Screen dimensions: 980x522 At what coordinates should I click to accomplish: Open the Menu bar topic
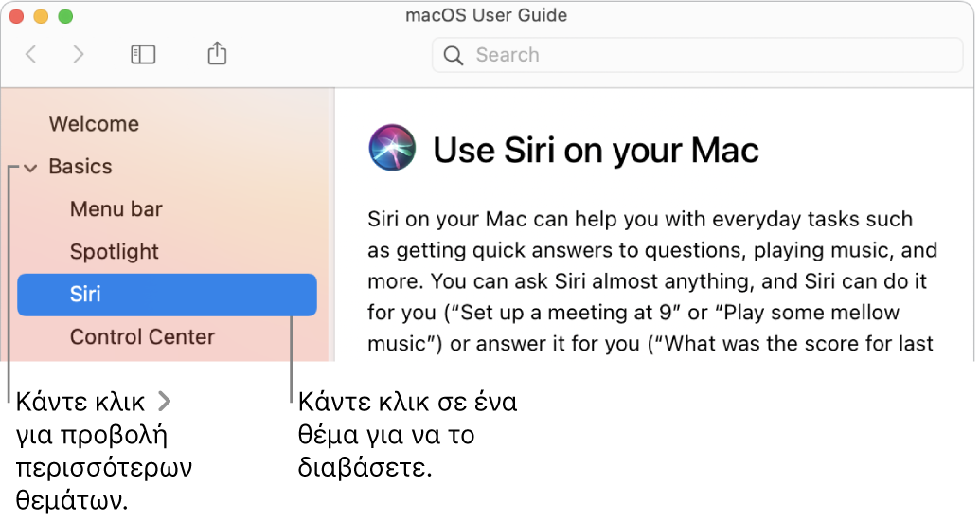point(116,208)
